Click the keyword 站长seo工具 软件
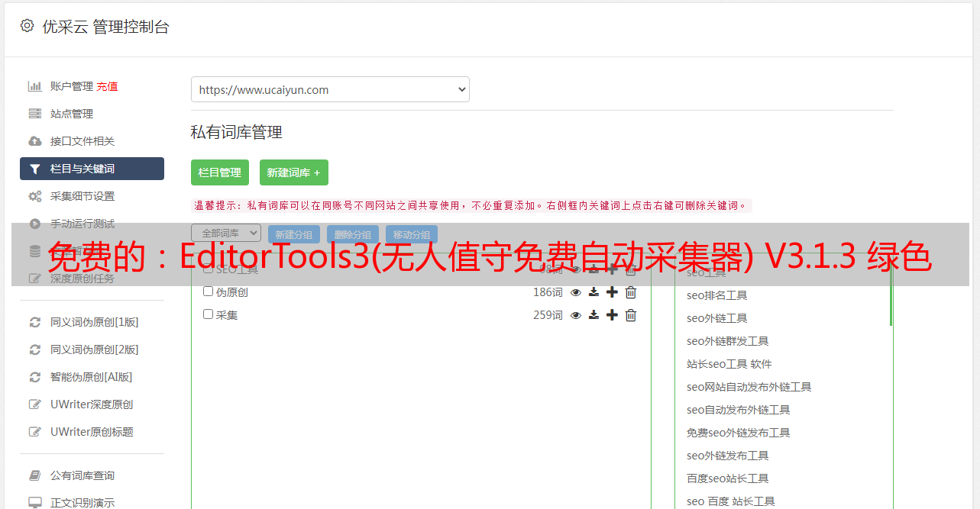The image size is (980, 509). coord(729,364)
